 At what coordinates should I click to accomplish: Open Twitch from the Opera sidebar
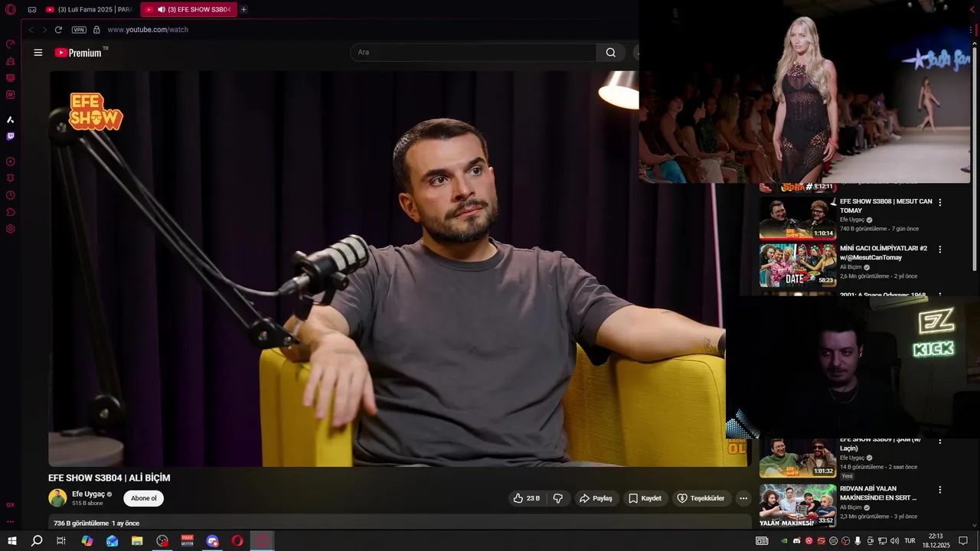[x=11, y=136]
